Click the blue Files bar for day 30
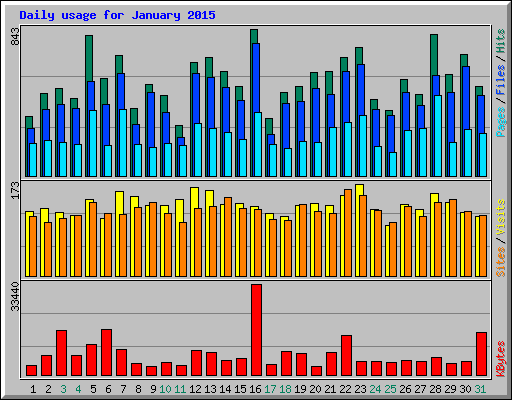Screen dimensions: 512x400 click(x=466, y=98)
